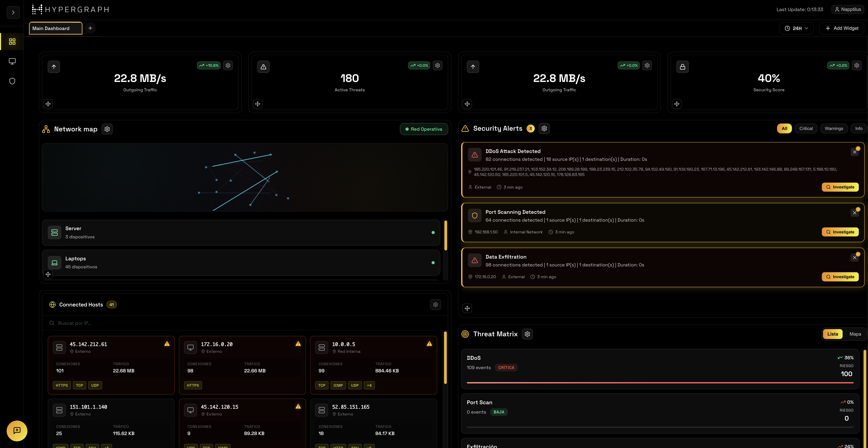This screenshot has width=868, height=448.
Task: Open the 24H time range dropdown
Action: [x=796, y=28]
